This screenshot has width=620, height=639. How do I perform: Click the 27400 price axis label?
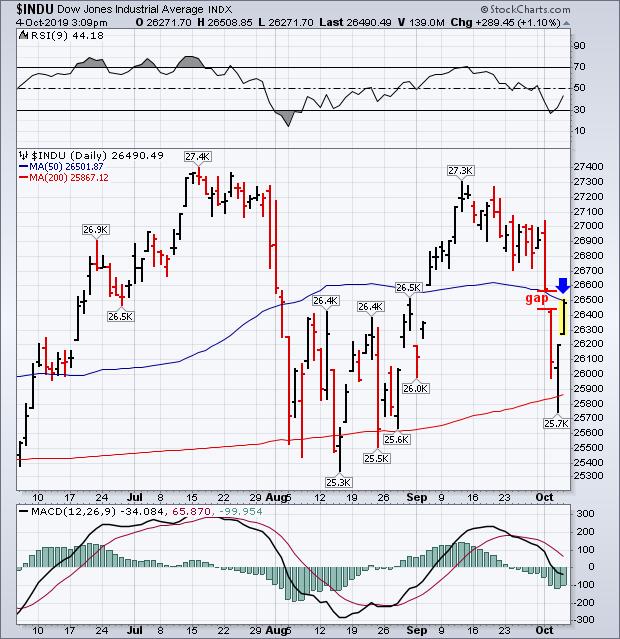(588, 167)
